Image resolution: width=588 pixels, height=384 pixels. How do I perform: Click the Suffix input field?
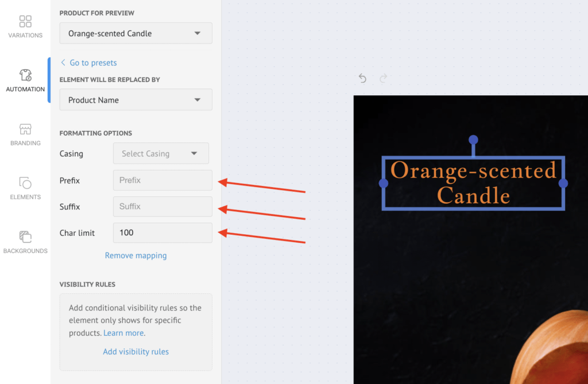pos(163,207)
